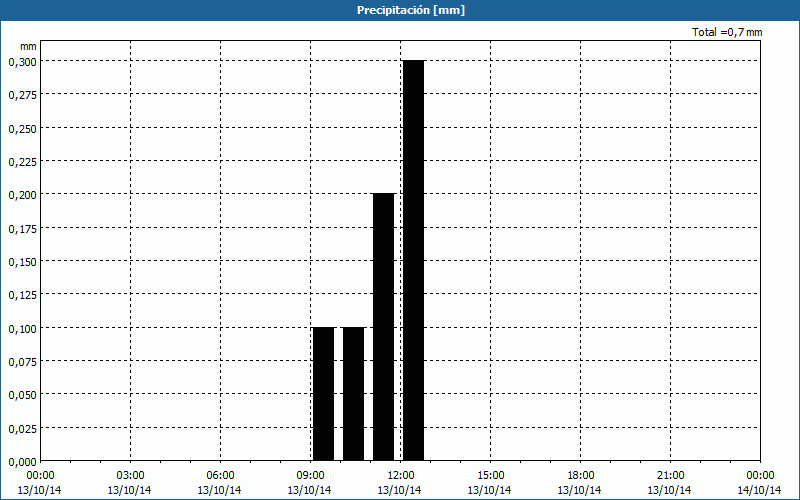The height and width of the screenshot is (500, 800).
Task: Click the second 0,100 bar before 11:00
Action: 354,394
